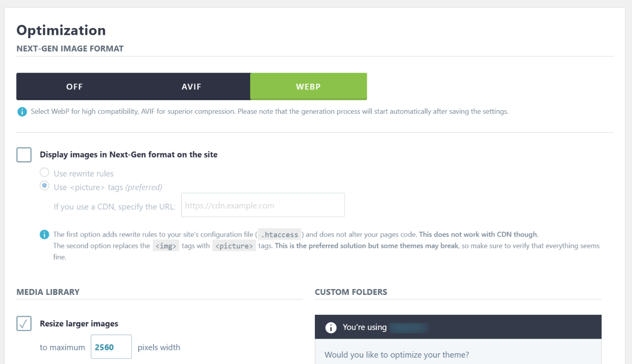Image resolution: width=632 pixels, height=364 pixels.
Task: Switch next-gen image format to OFF
Action: (x=75, y=86)
